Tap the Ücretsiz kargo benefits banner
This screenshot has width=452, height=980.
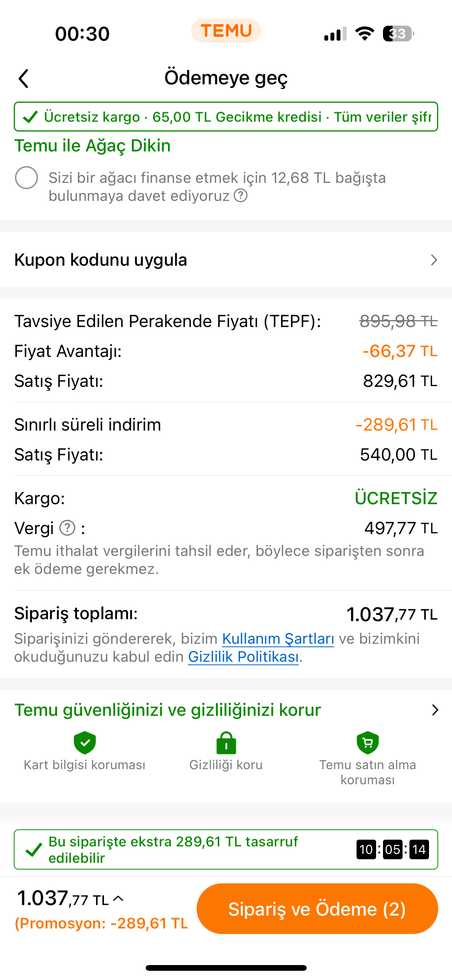point(226,117)
